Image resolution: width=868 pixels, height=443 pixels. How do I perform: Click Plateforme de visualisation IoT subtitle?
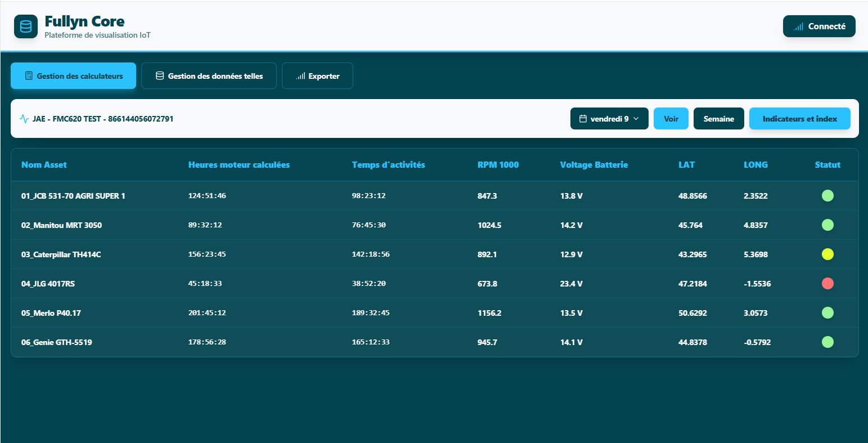click(97, 35)
